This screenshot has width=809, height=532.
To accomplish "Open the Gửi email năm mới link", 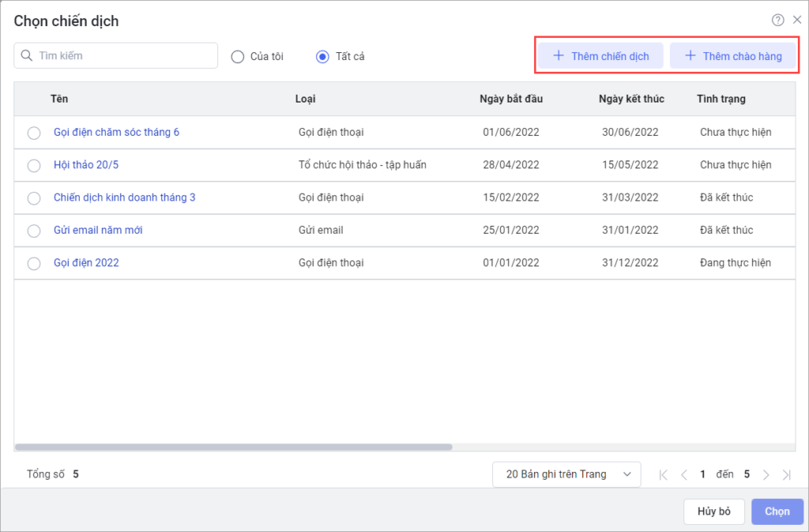I will coord(98,230).
